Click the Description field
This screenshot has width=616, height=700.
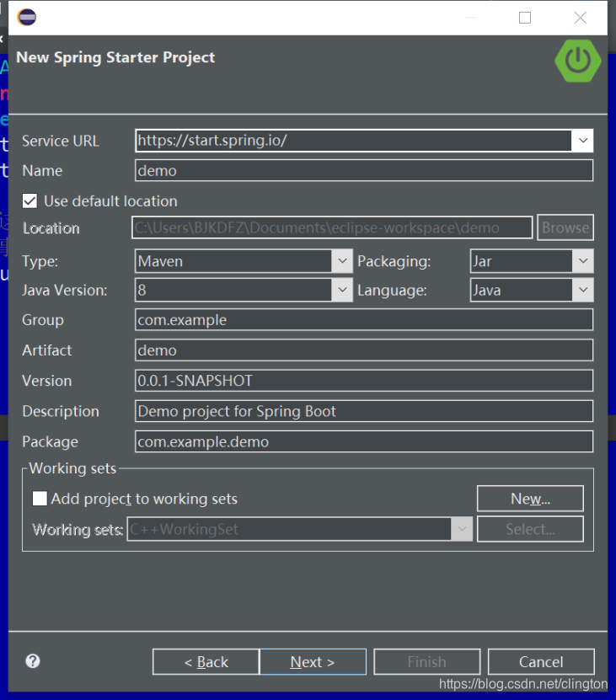tap(364, 411)
